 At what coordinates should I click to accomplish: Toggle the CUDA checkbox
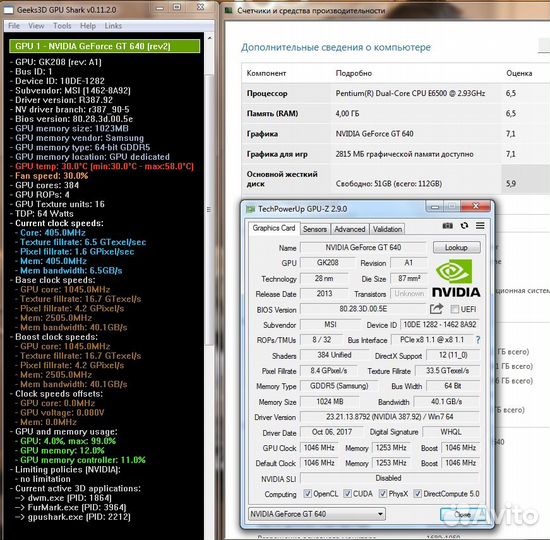347,494
